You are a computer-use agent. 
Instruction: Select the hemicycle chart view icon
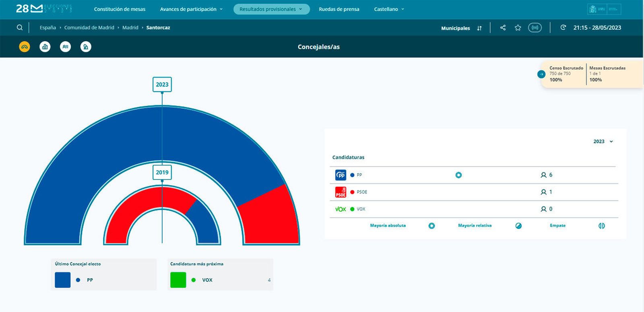pos(25,47)
